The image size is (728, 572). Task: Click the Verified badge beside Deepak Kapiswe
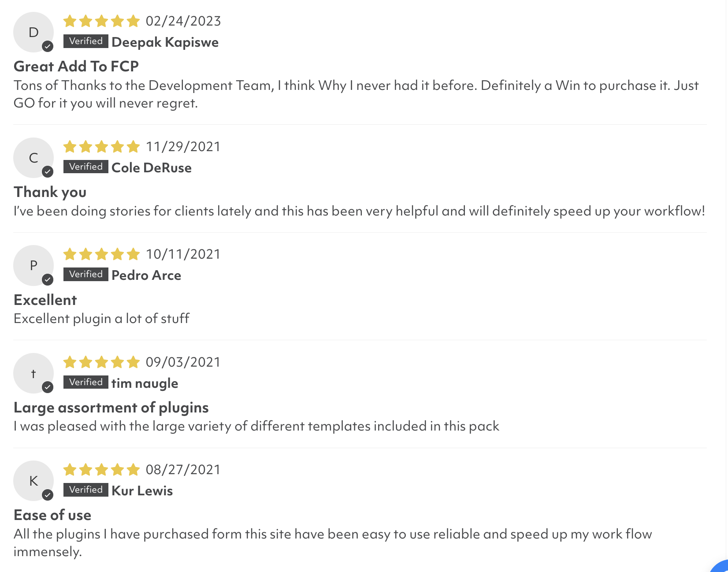tap(86, 41)
